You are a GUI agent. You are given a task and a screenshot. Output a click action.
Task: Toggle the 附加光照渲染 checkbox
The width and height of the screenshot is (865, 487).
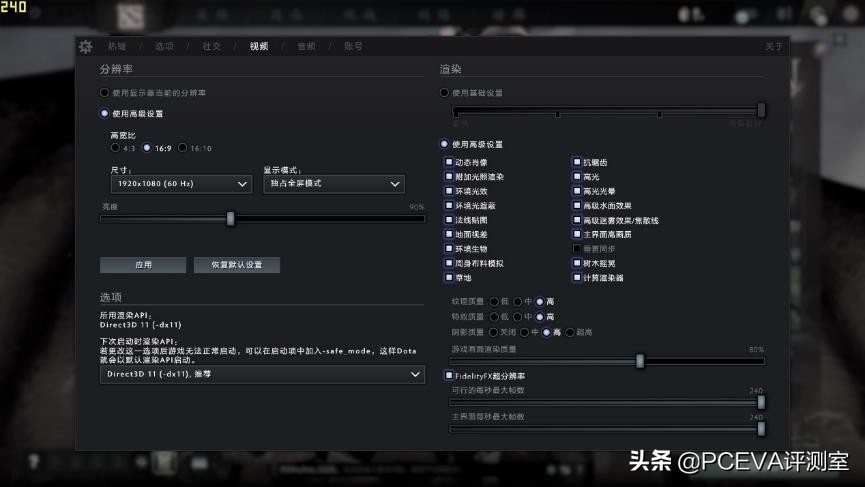449,176
